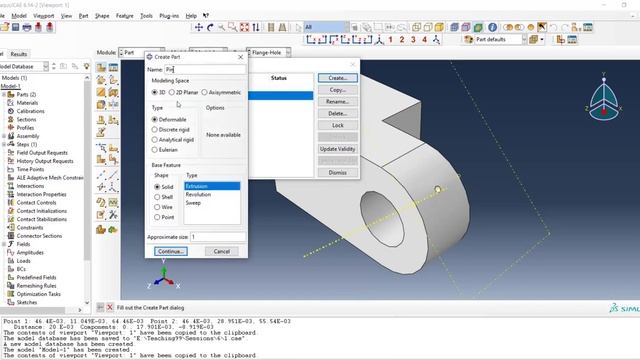
Task: Click the light bulb icon in model tree
Action: point(87,66)
